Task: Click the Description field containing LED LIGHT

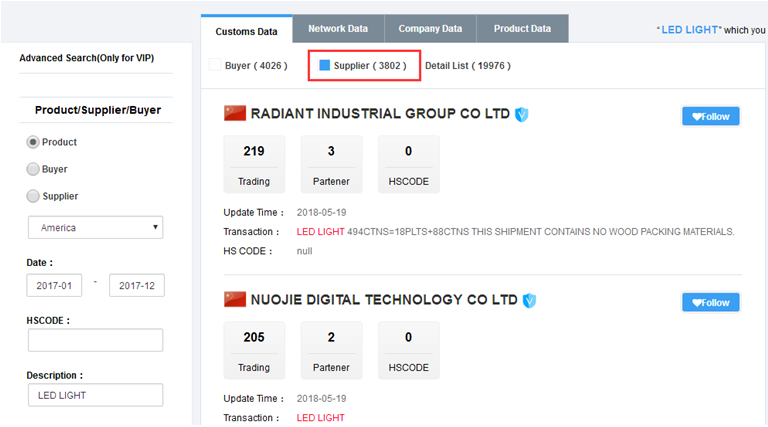Action: [x=95, y=395]
